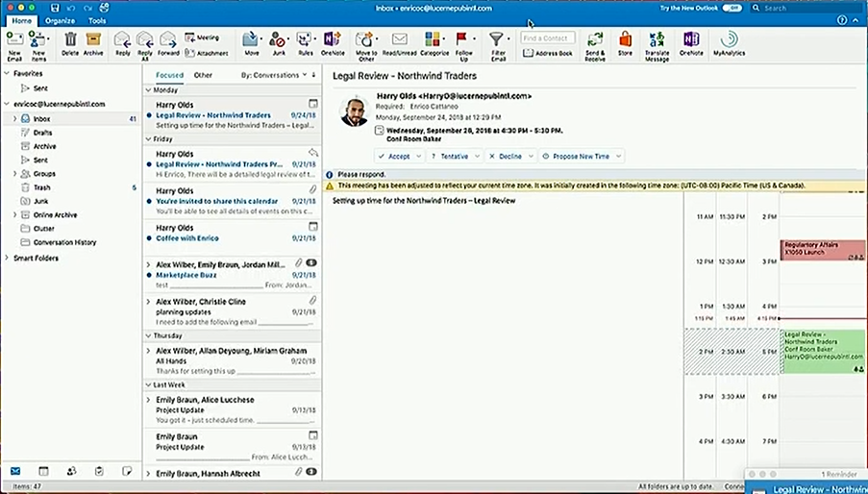Click the Regulatory Affairs X1050 Launch event

823,250
